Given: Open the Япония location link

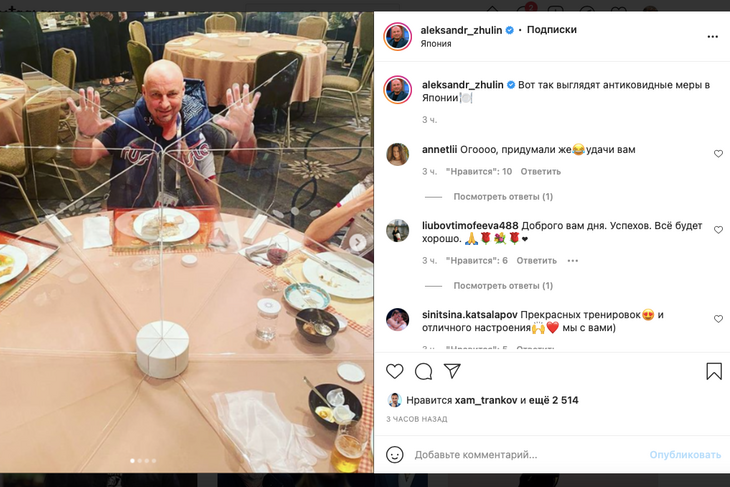Looking at the screenshot, I should coord(436,44).
